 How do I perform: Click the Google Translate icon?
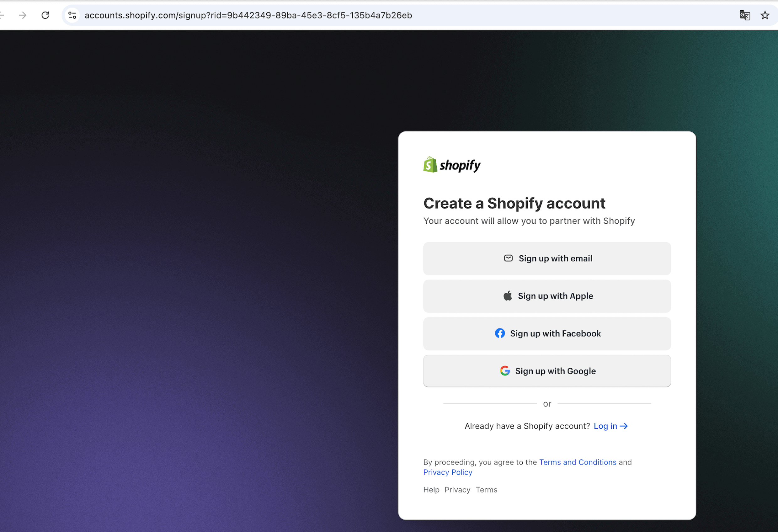point(744,15)
